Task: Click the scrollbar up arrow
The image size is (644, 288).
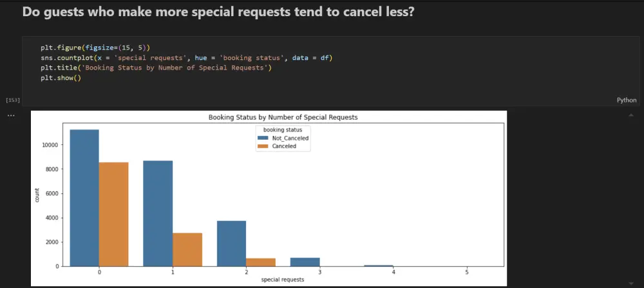Action: (631, 115)
